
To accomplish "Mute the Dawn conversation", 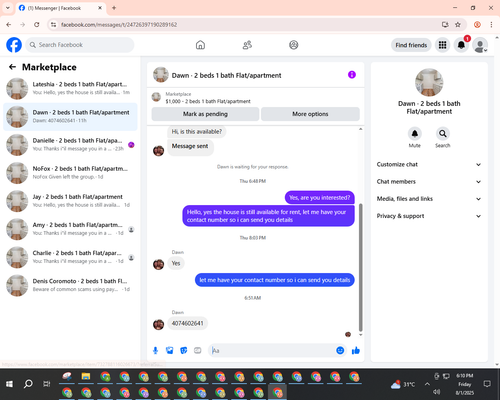I will point(414,134).
